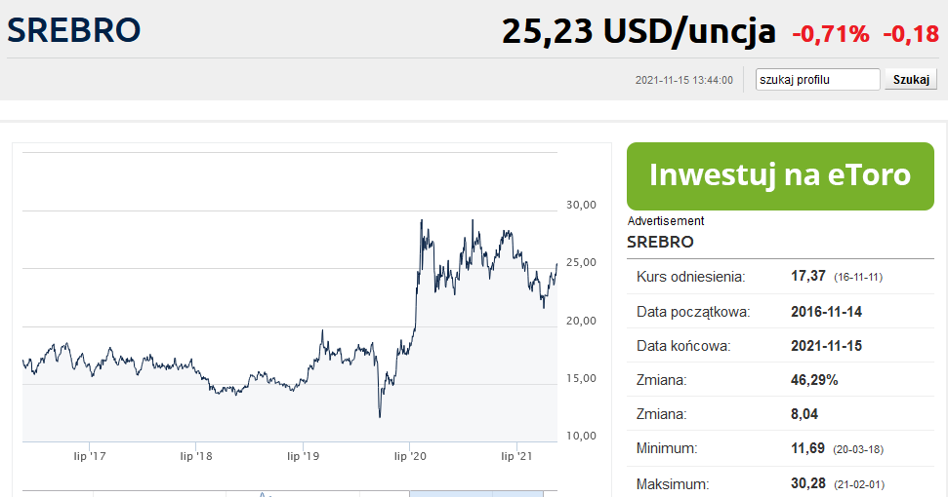Click the Advertisement label under banner

[x=666, y=221]
